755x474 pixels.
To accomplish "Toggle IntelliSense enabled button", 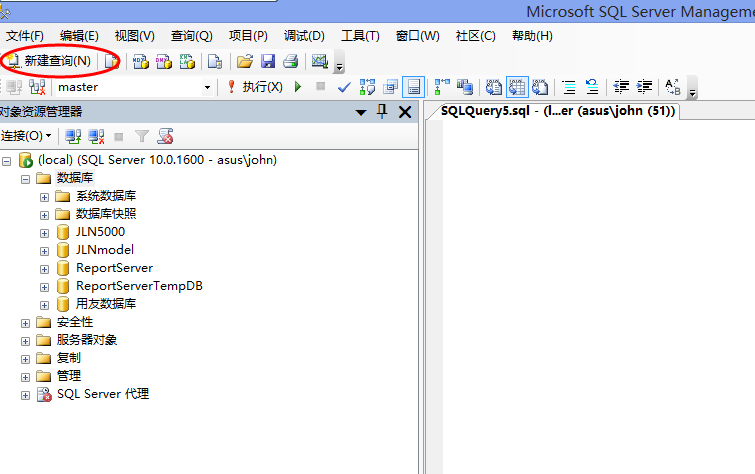I will coord(414,87).
